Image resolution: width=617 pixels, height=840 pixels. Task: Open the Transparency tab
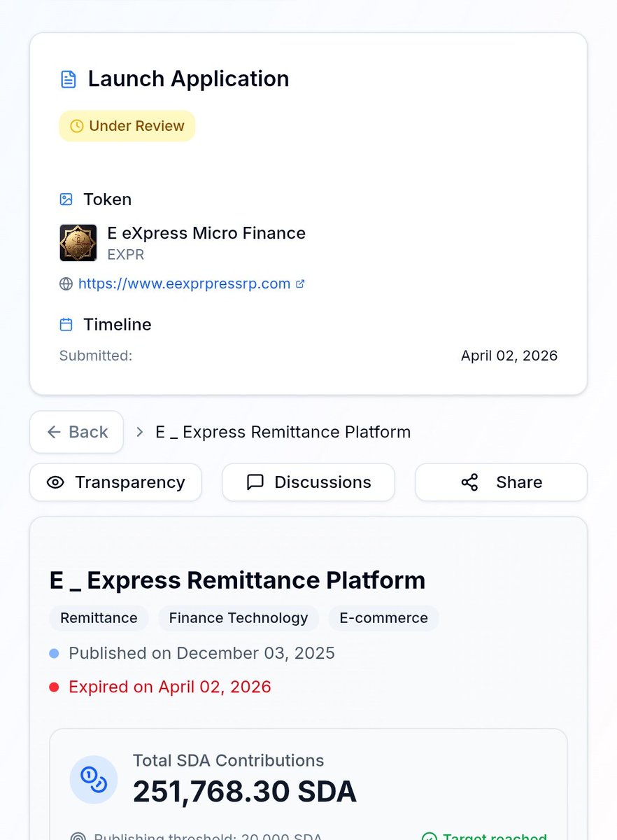115,482
